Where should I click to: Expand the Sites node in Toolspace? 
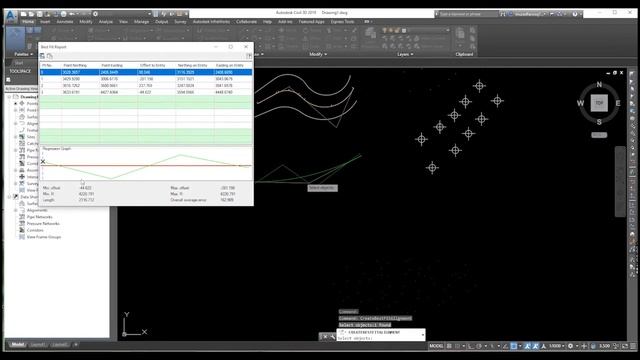tap(16, 137)
